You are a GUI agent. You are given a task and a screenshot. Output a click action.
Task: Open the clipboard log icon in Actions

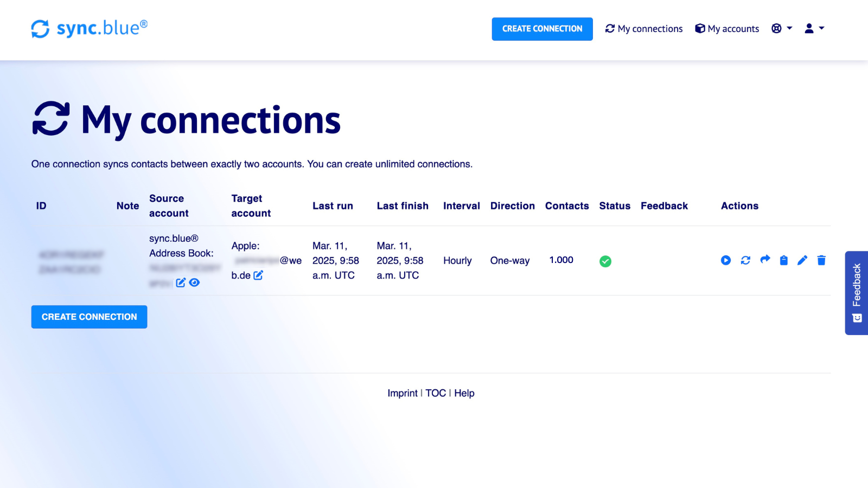click(783, 260)
